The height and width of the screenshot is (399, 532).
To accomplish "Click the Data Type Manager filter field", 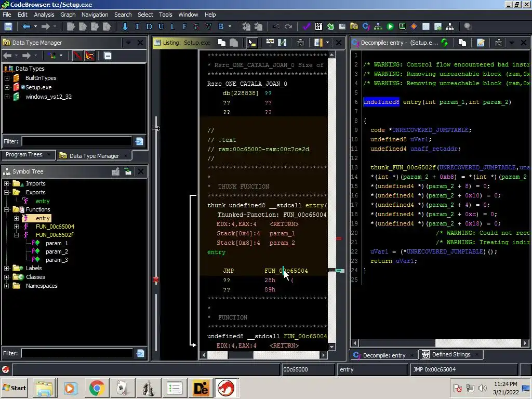I will (77, 141).
